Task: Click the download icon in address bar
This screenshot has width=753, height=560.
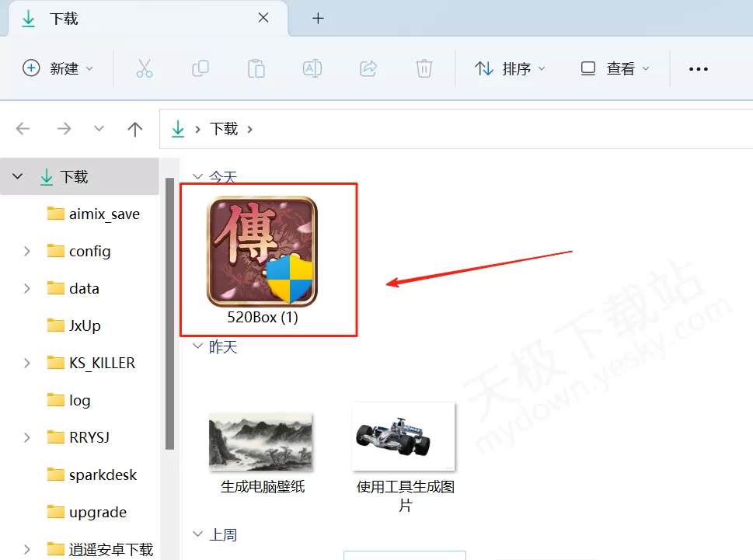Action: click(x=178, y=129)
